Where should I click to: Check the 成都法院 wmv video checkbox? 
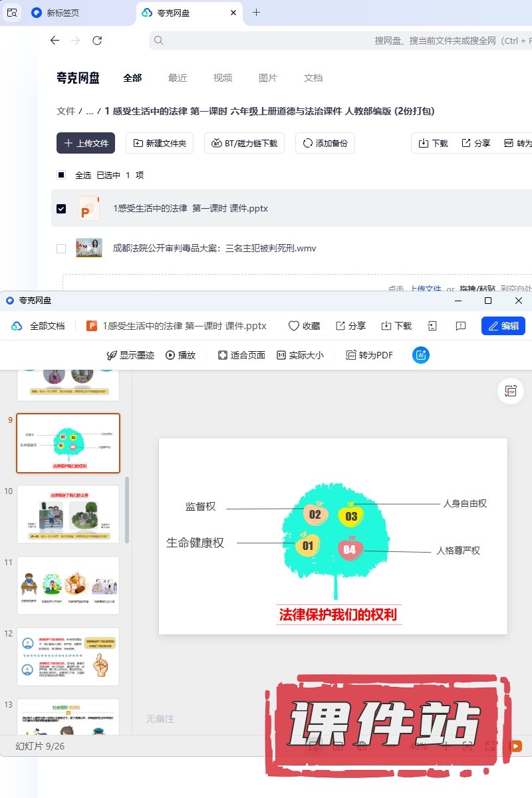(x=61, y=249)
